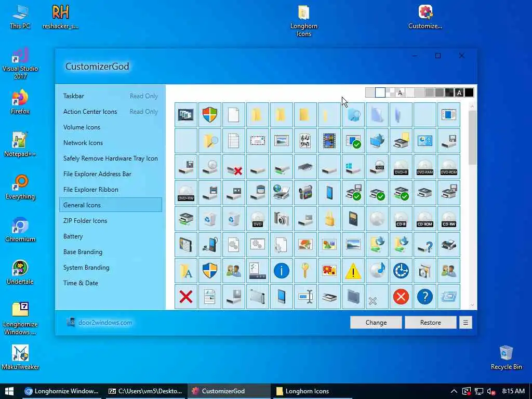Screen dimensions: 532x399
Task: Choose the light swatch with letter A
Action: pyautogui.click(x=400, y=92)
